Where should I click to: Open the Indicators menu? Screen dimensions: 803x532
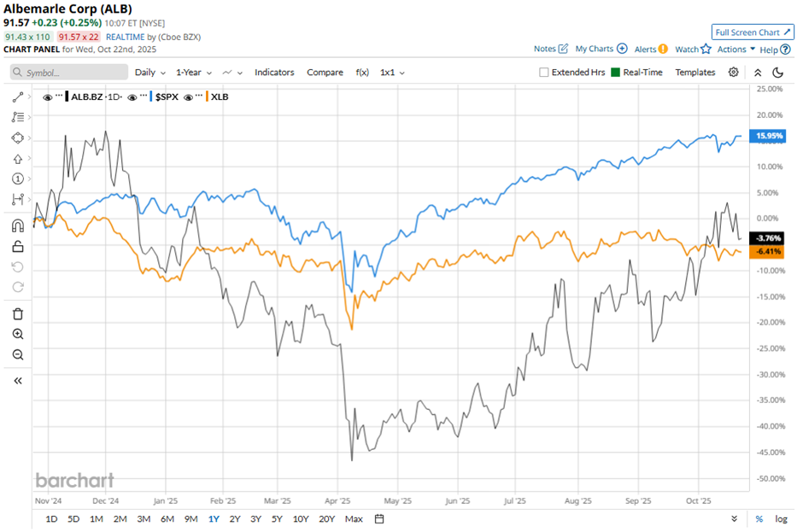click(274, 73)
